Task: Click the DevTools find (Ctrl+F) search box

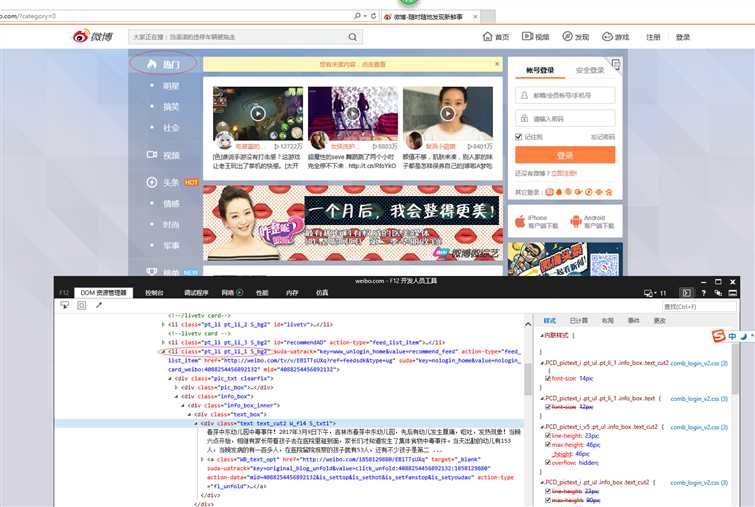Action: point(699,307)
